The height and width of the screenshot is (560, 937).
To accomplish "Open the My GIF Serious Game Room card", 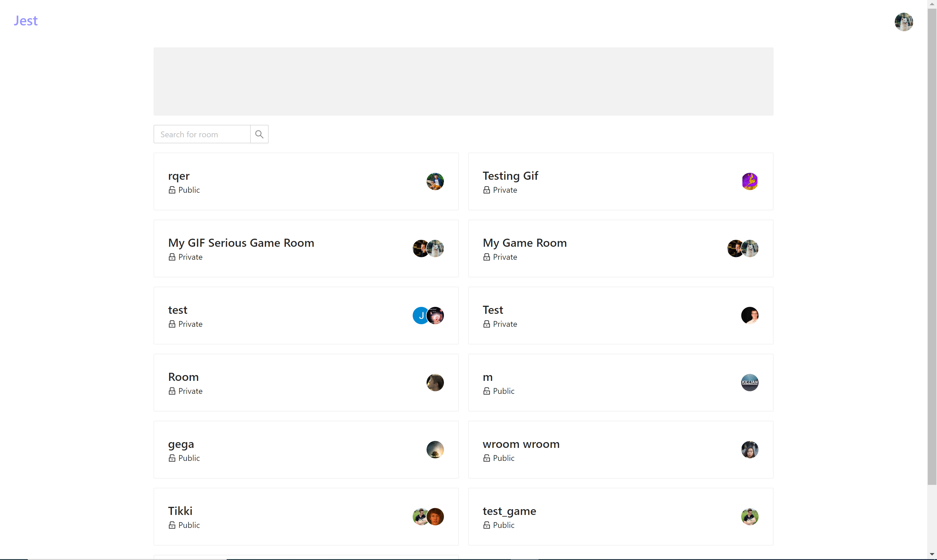I will (241, 243).
